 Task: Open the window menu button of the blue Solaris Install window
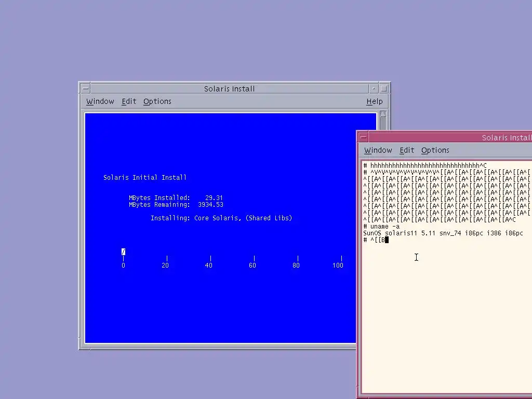pyautogui.click(x=86, y=89)
